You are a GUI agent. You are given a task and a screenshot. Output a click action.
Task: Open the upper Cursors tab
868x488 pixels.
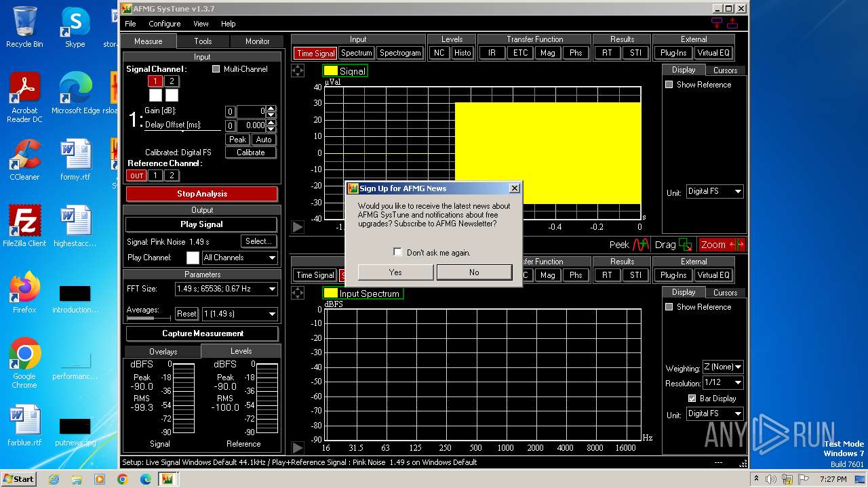tap(725, 70)
